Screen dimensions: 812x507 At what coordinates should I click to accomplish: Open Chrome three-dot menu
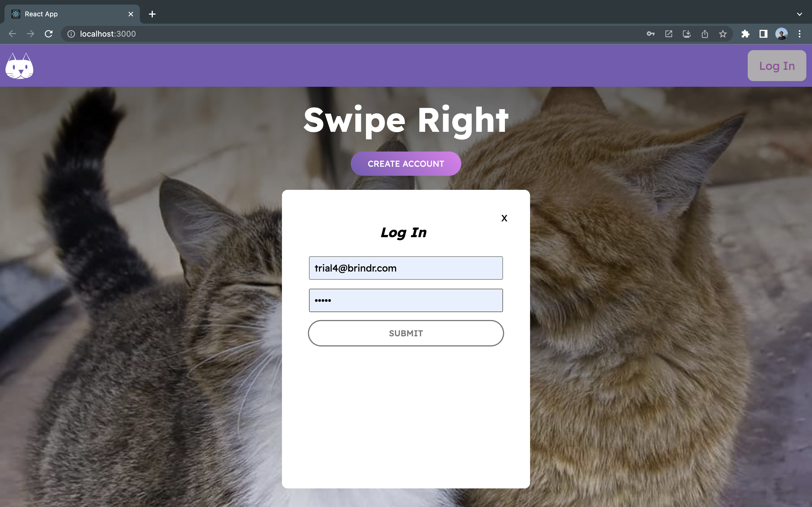(800, 34)
